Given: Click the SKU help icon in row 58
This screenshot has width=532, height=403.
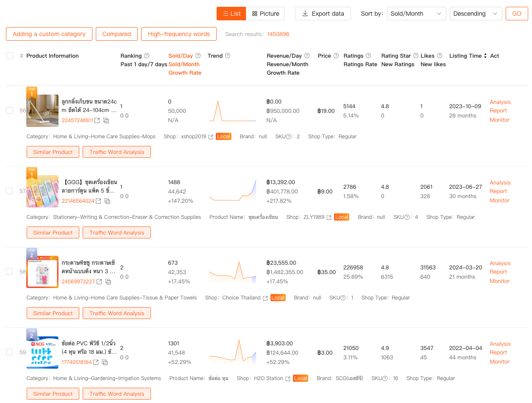Looking at the screenshot, I should (x=342, y=297).
